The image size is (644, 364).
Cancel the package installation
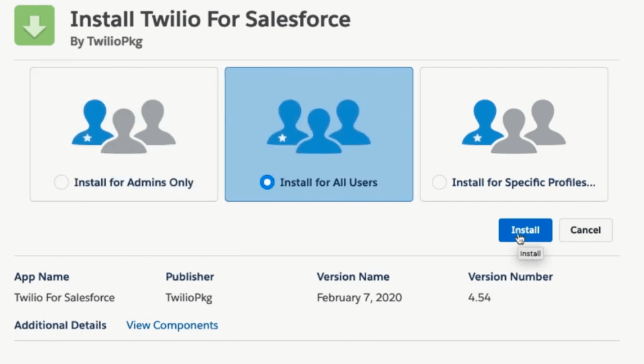tap(585, 230)
